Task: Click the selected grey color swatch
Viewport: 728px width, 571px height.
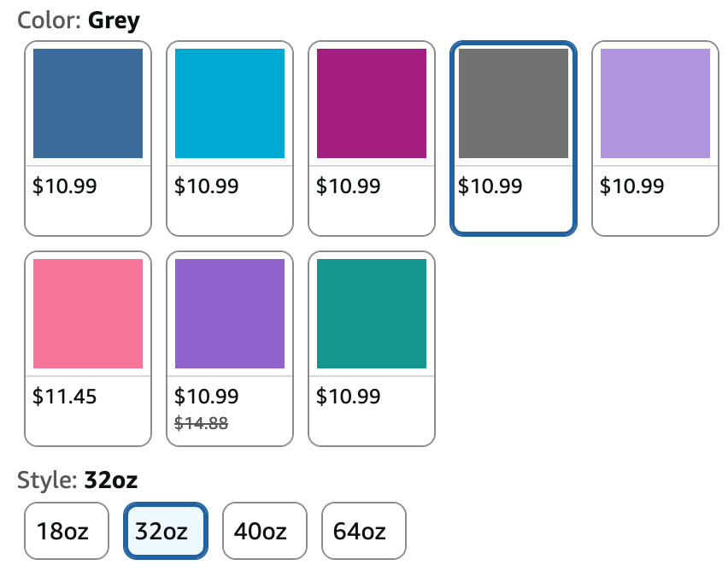Action: pyautogui.click(x=514, y=103)
